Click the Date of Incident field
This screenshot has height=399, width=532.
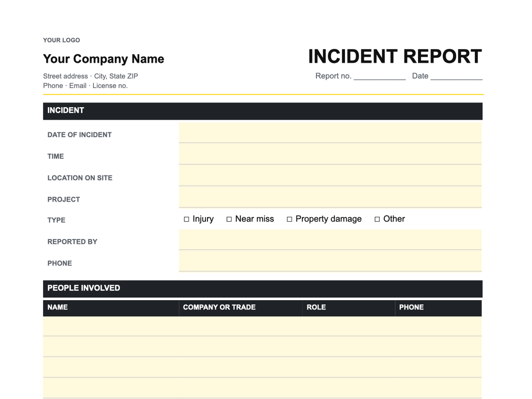330,133
